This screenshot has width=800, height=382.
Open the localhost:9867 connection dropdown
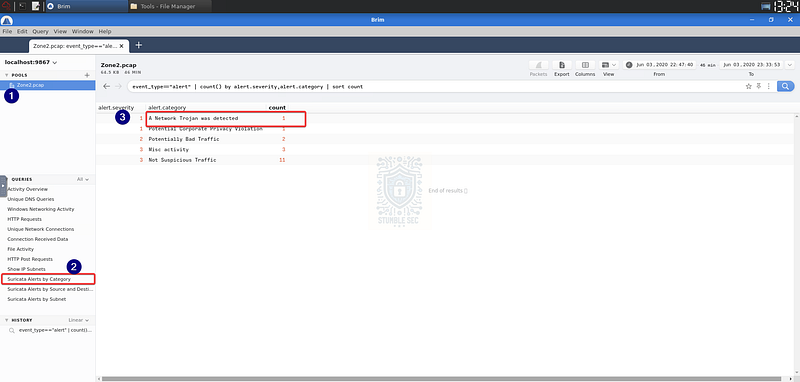[31, 62]
